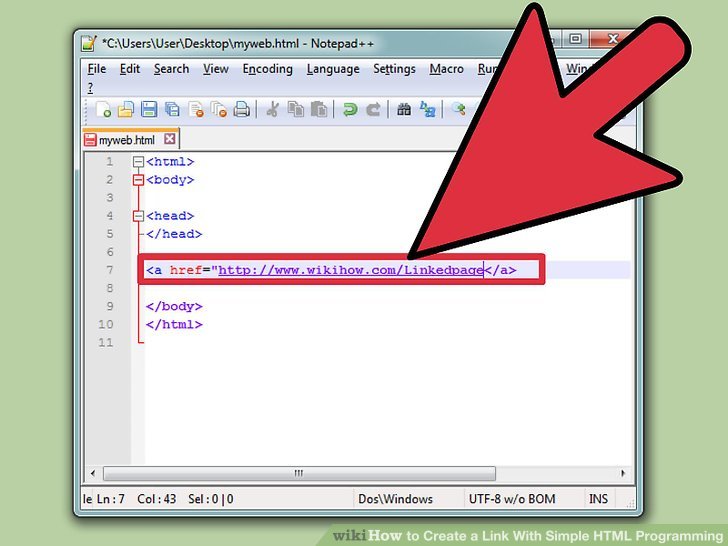Click the Save All toolbar icon
Viewport: 728px width, 546px height.
(171, 110)
